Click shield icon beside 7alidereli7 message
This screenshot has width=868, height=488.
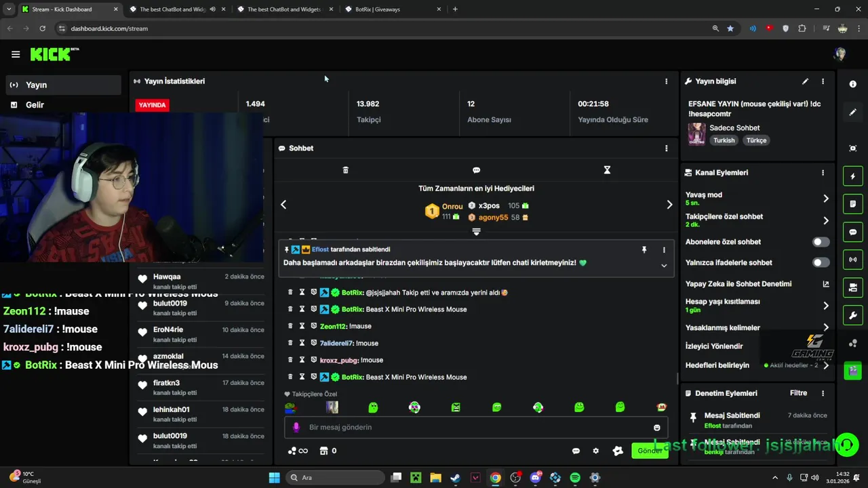click(313, 343)
